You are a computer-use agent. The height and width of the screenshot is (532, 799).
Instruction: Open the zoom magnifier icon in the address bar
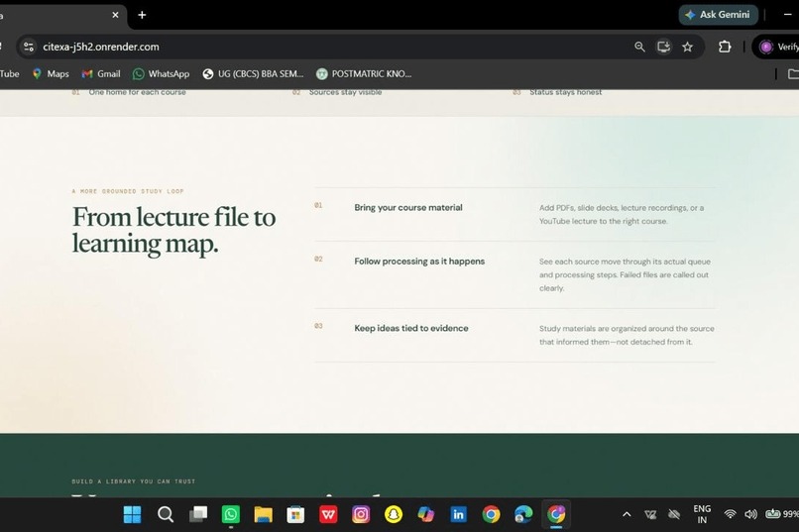point(639,47)
